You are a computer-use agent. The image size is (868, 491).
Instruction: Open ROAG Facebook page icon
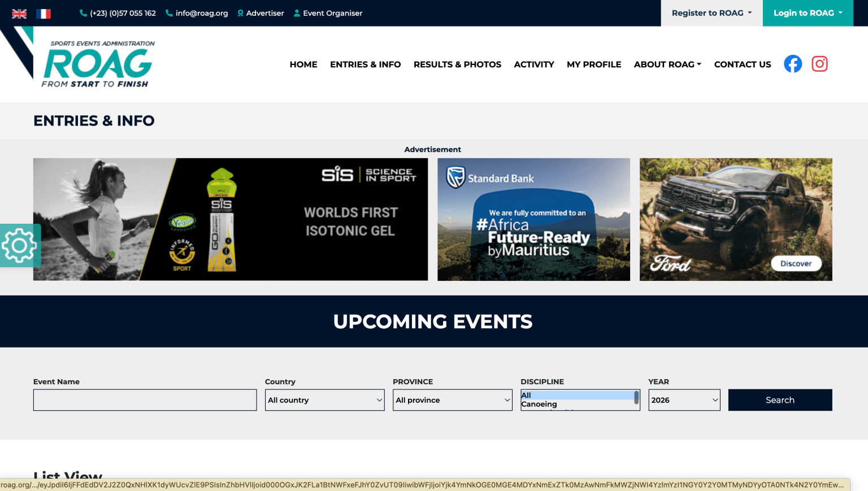(x=792, y=64)
